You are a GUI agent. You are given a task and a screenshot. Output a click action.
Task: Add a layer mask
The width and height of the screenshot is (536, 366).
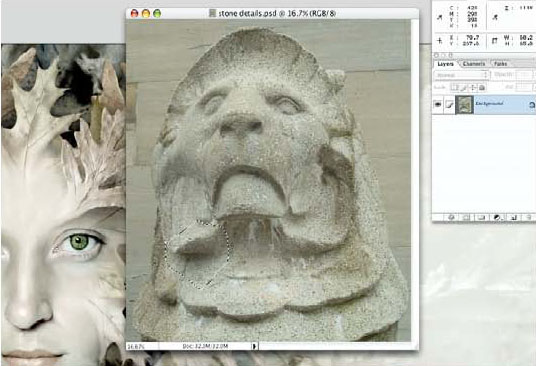click(466, 217)
